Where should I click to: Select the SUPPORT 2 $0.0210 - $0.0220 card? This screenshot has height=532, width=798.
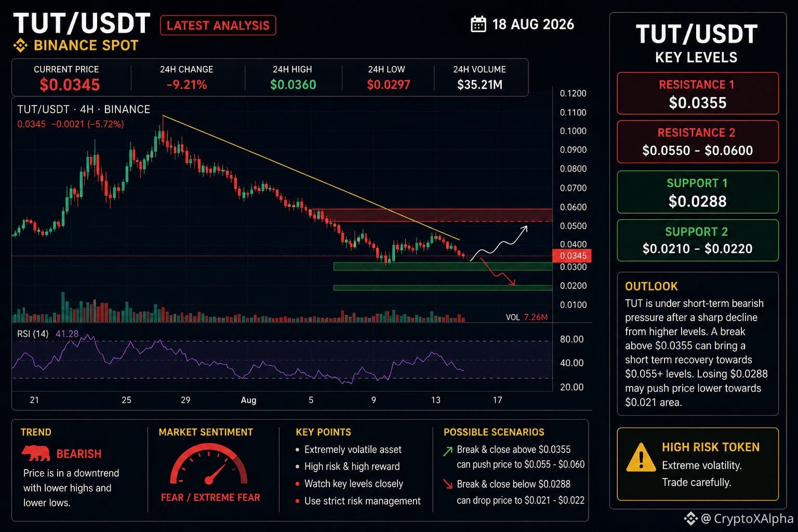(x=698, y=240)
